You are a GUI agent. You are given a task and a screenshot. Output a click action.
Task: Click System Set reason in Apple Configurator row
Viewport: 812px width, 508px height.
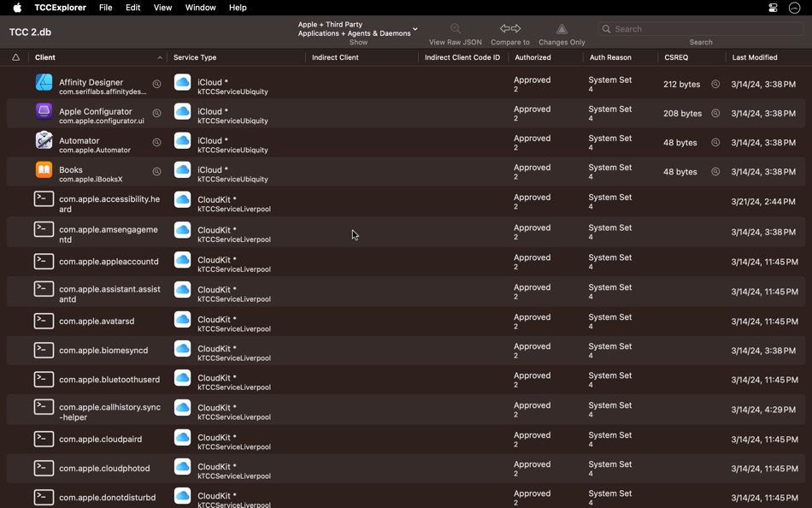point(610,109)
